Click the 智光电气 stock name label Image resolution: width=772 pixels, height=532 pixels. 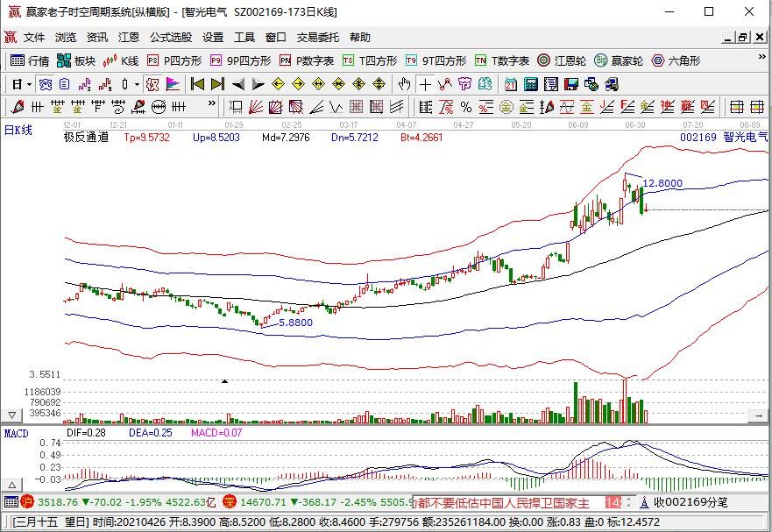click(746, 137)
